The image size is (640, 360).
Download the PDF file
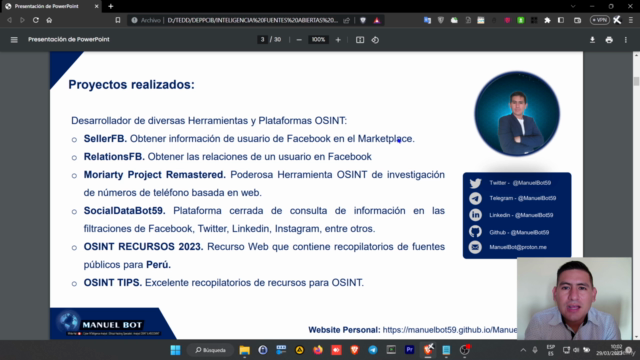[592, 40]
